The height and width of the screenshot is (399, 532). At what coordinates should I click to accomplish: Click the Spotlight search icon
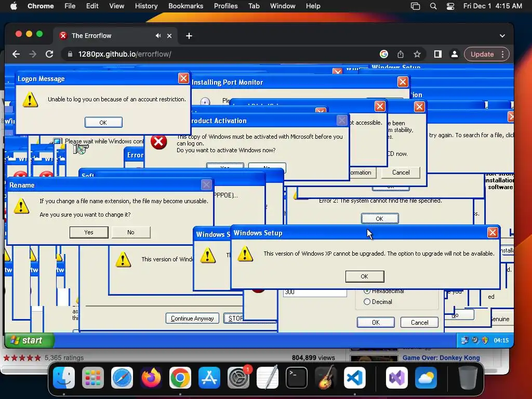433,6
